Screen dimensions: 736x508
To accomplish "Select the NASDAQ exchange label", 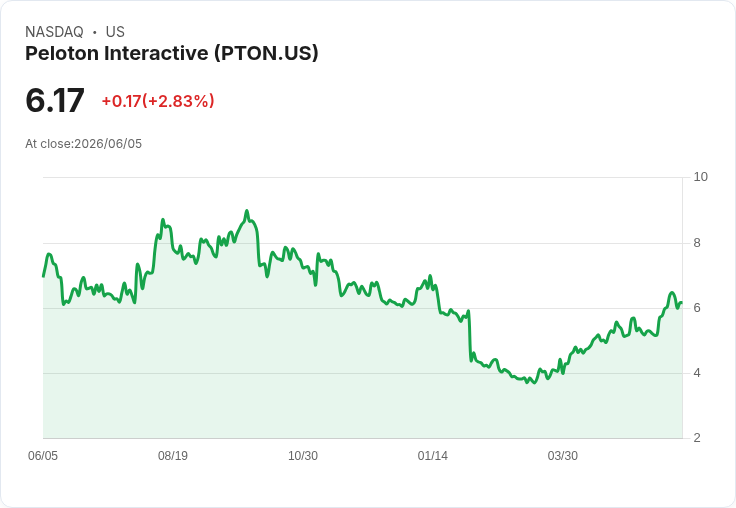I will (x=54, y=32).
